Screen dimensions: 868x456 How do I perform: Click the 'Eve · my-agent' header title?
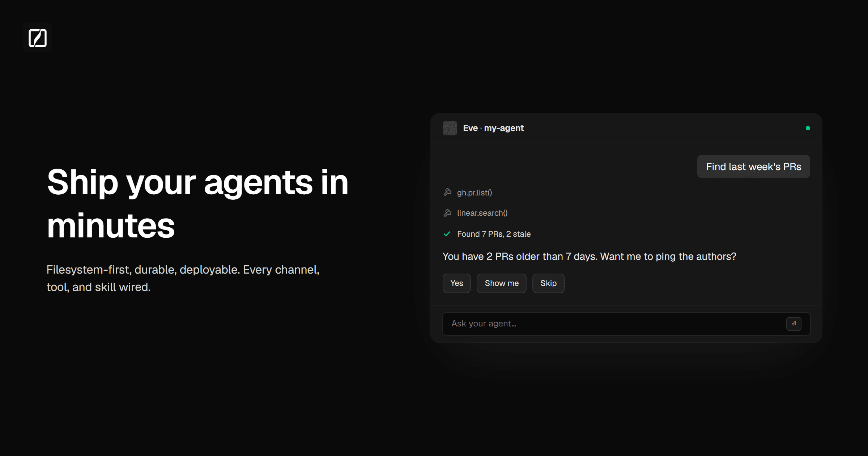[x=493, y=128]
